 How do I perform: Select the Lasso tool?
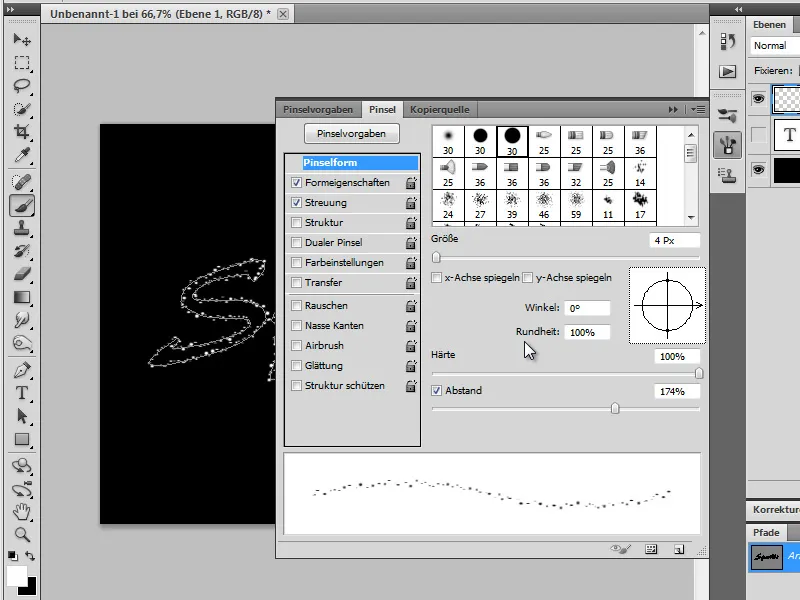click(21, 86)
